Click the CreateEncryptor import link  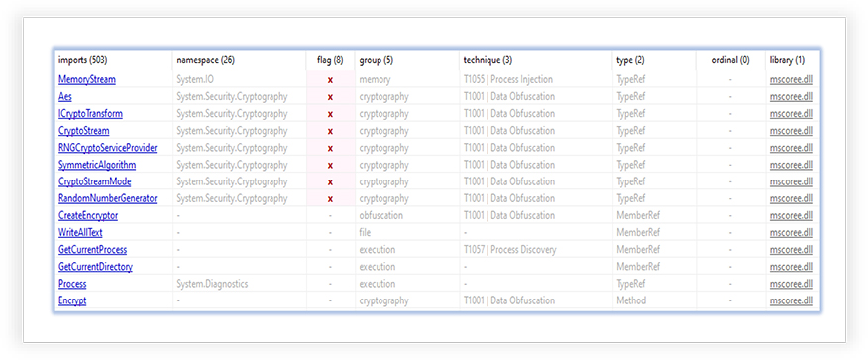click(88, 216)
